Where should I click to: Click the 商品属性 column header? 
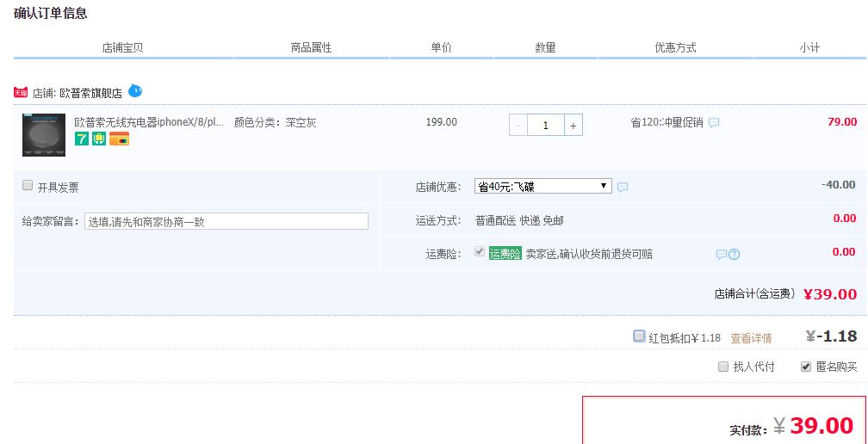(311, 47)
